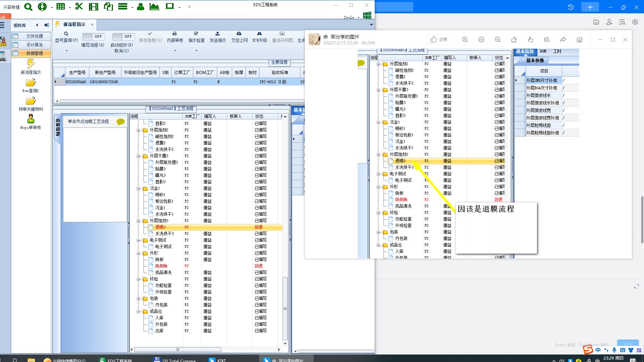Open Nope单审核 user icon in sidebar
This screenshot has width=644, height=362.
click(31, 119)
